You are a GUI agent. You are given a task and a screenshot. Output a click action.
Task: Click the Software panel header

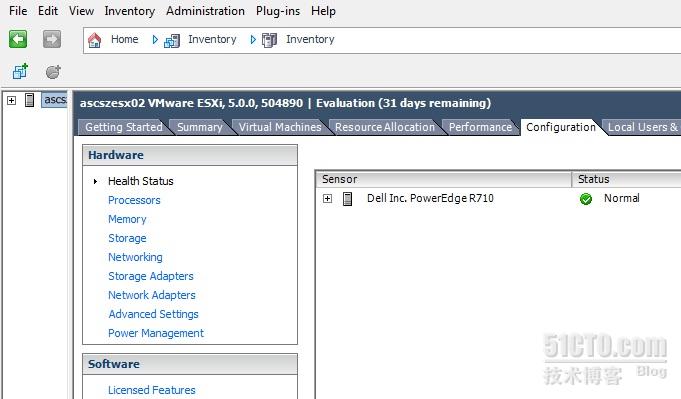tap(190, 364)
